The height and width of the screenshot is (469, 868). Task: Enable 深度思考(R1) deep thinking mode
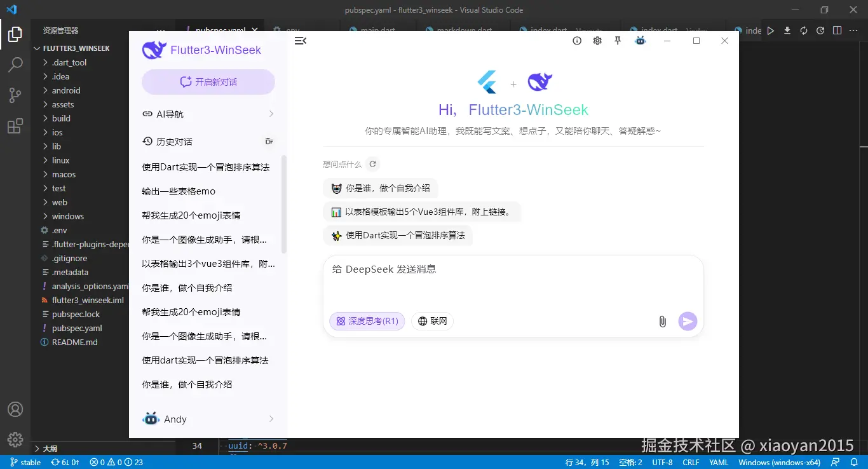point(367,321)
